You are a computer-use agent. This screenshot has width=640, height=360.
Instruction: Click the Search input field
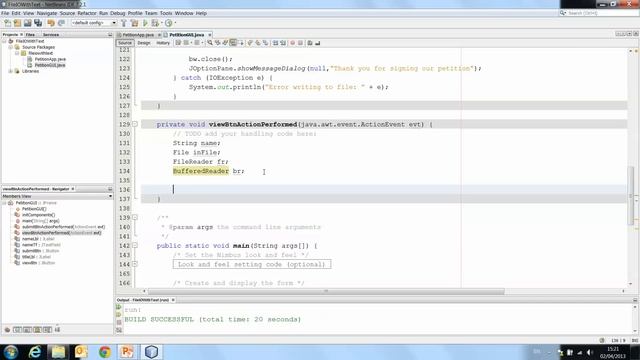click(602, 13)
